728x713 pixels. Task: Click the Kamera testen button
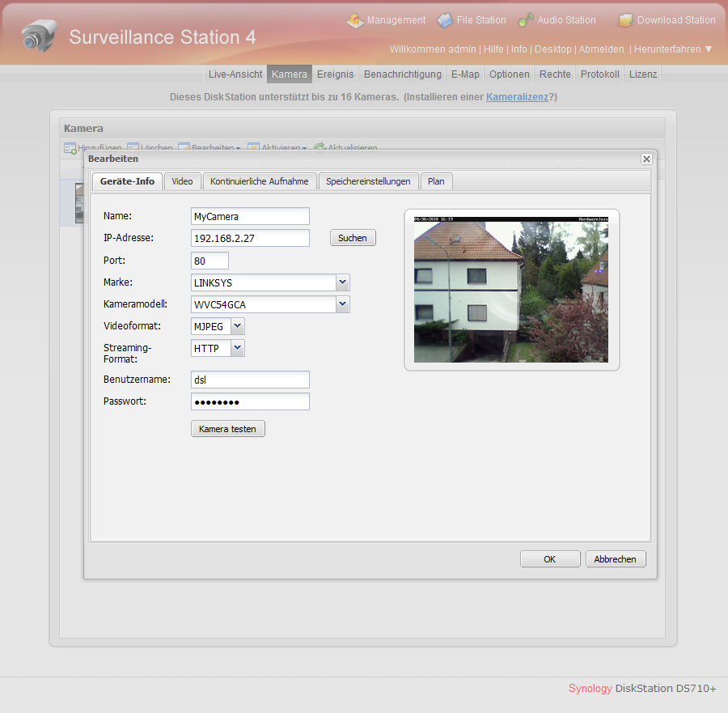(x=227, y=429)
